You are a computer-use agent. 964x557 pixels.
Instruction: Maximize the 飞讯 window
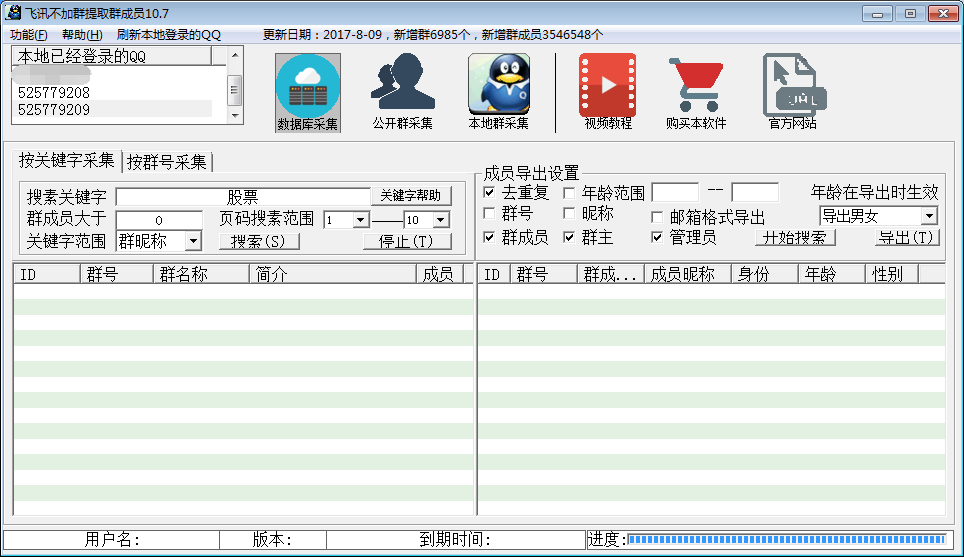(910, 13)
